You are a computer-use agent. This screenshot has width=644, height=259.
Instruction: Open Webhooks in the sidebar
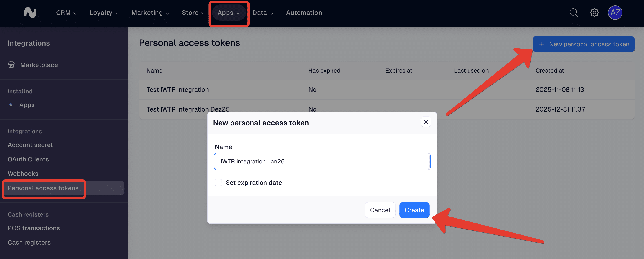tap(23, 174)
